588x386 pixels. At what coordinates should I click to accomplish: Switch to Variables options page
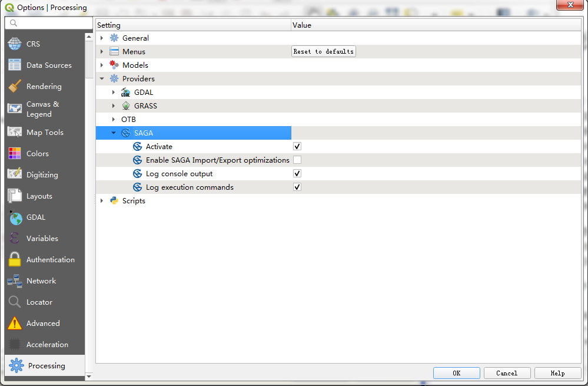45,238
